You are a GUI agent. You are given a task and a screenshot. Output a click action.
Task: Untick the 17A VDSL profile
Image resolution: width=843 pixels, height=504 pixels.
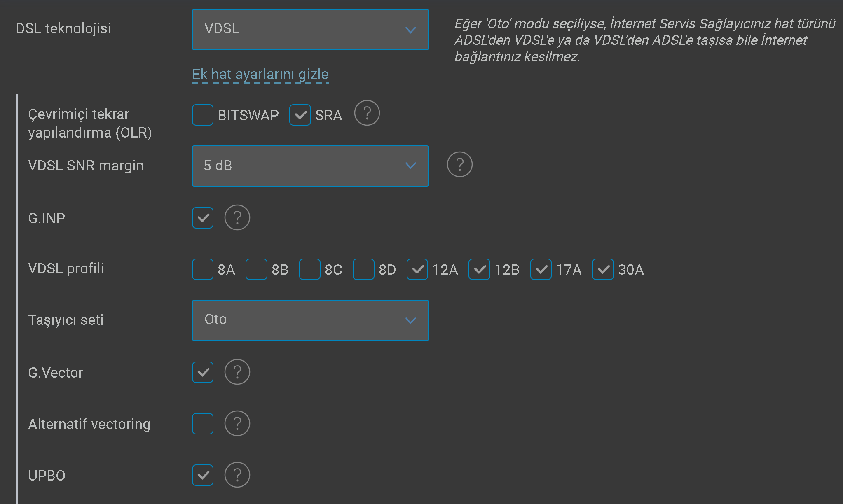[x=541, y=269]
